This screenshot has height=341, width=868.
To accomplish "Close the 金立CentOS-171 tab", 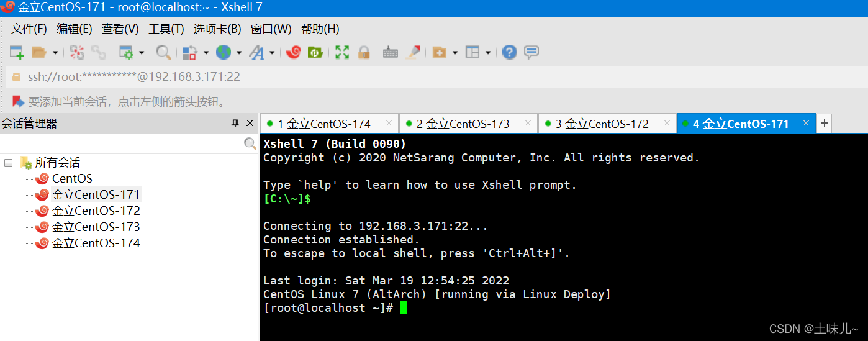I will [807, 123].
